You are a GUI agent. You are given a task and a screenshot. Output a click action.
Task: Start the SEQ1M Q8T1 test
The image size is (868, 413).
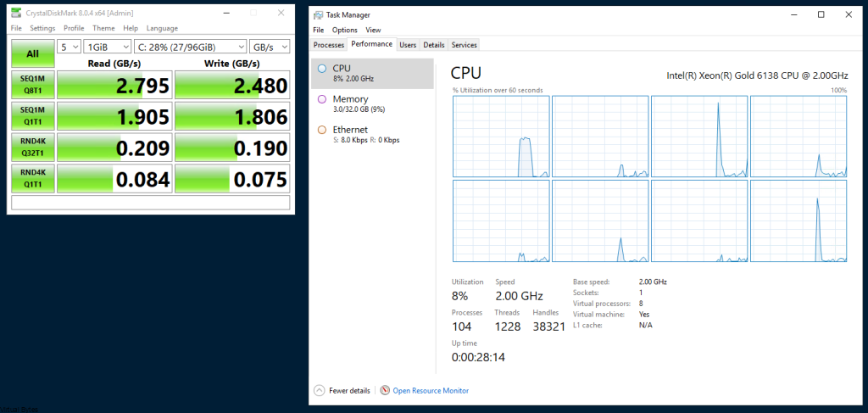pos(33,85)
